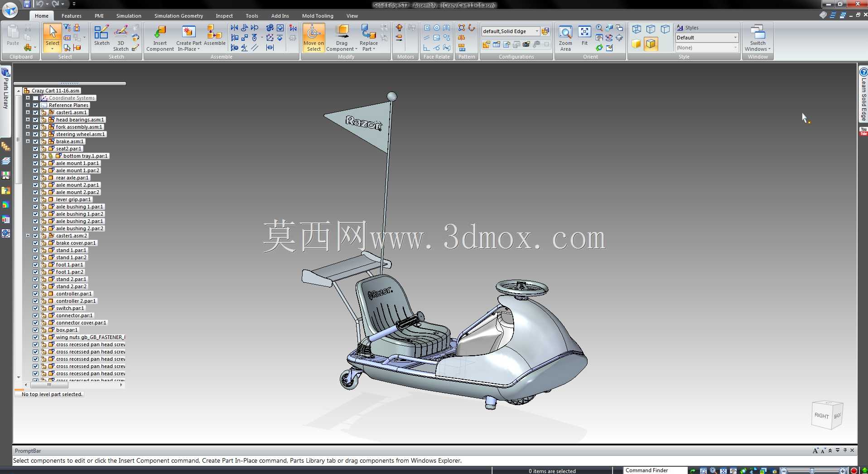Image resolution: width=868 pixels, height=474 pixels.
Task: Hide caster1.asm:1 component
Action: (35, 112)
